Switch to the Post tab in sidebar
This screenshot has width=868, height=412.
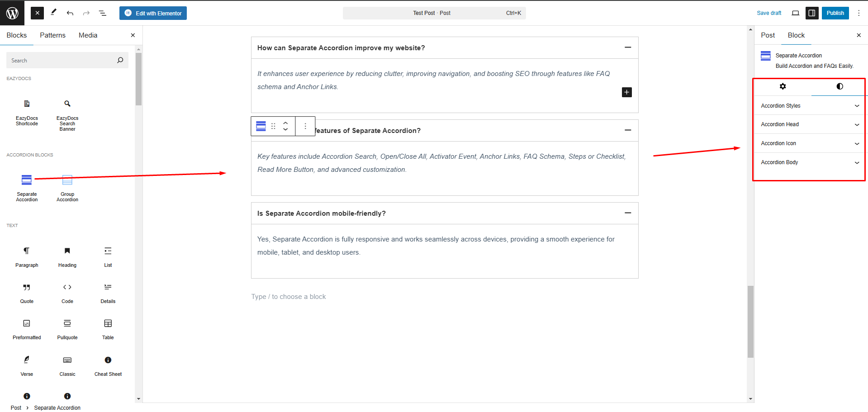[768, 35]
